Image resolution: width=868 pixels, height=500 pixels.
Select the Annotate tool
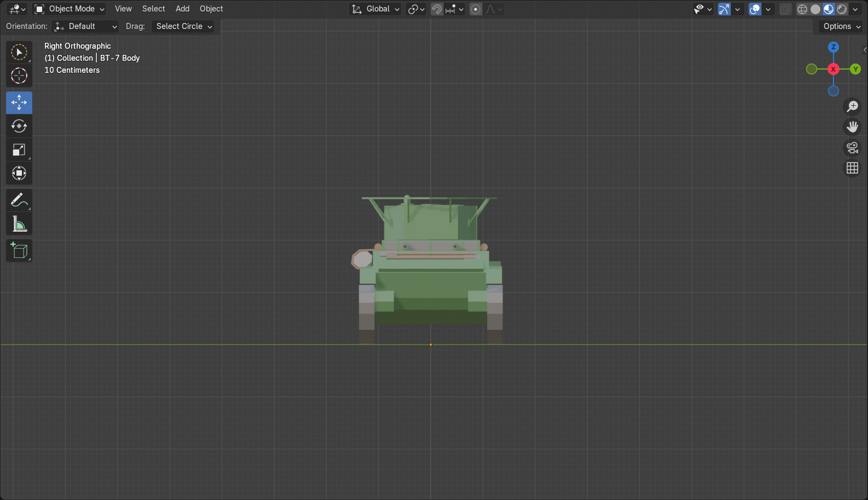(x=19, y=200)
